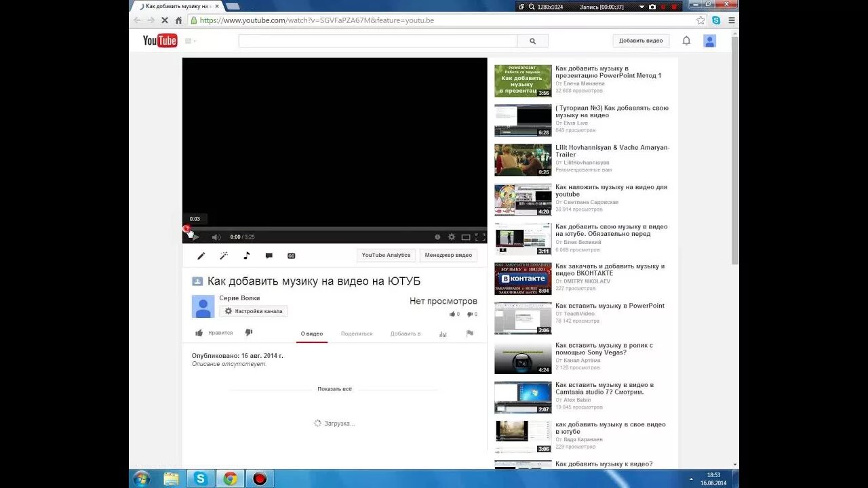This screenshot has width=868, height=488.
Task: Take a snapshot with recorder camera icon
Action: 652,6
